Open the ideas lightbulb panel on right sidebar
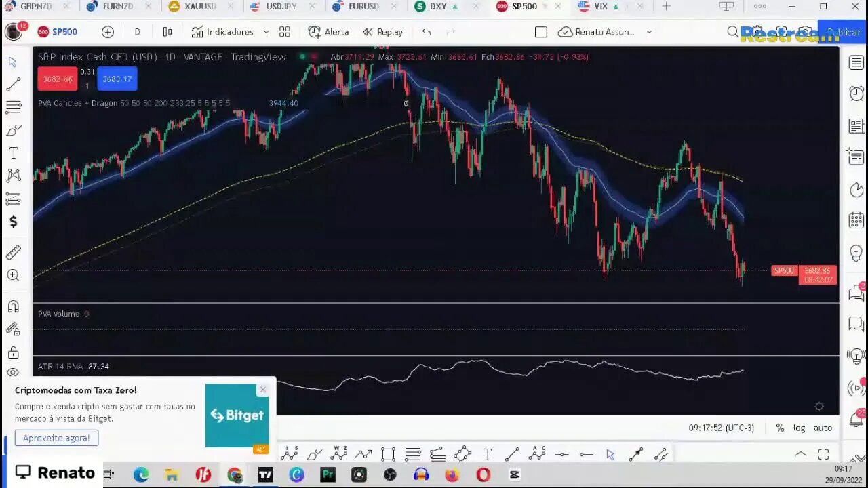This screenshot has height=488, width=868. (856, 253)
